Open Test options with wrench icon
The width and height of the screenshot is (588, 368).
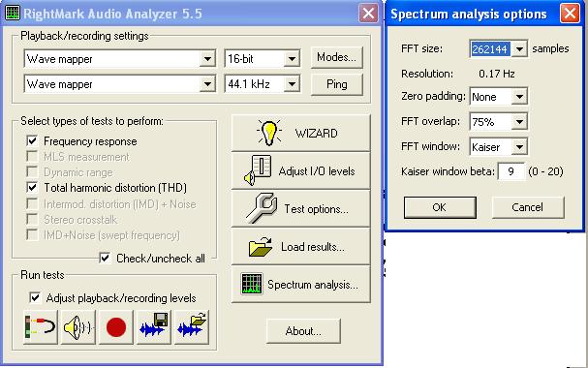(x=300, y=209)
